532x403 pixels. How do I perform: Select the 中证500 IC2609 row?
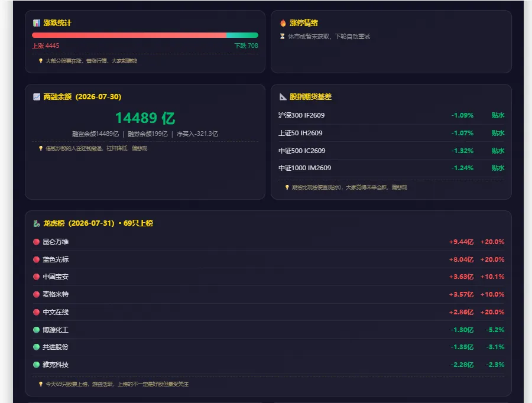391,151
